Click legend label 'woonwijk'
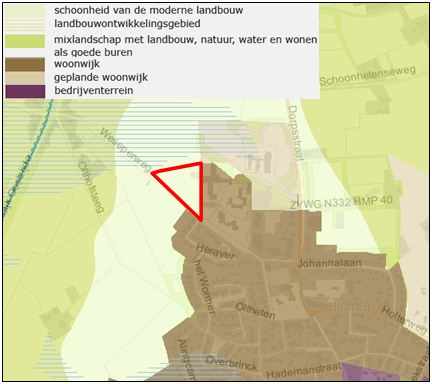 pyautogui.click(x=77, y=64)
